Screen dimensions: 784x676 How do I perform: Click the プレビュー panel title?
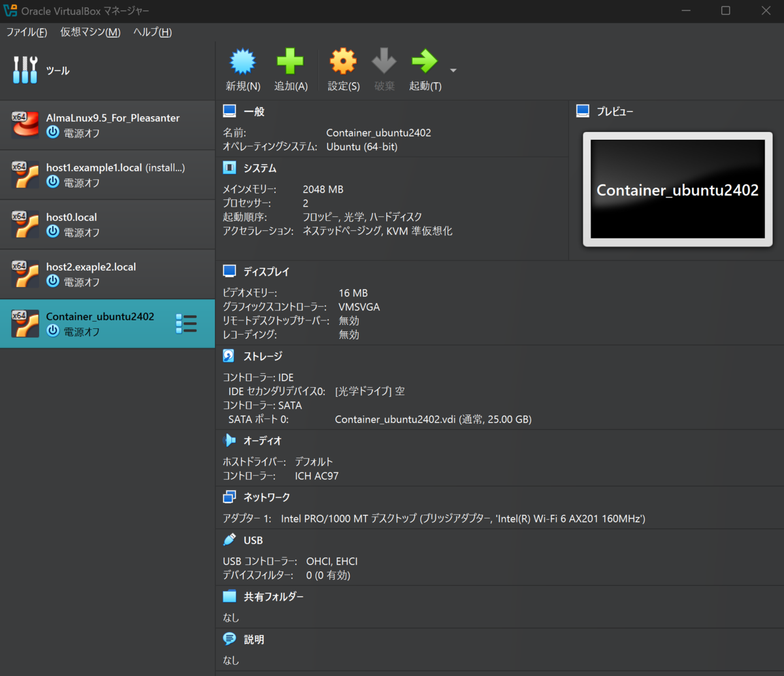[615, 112]
